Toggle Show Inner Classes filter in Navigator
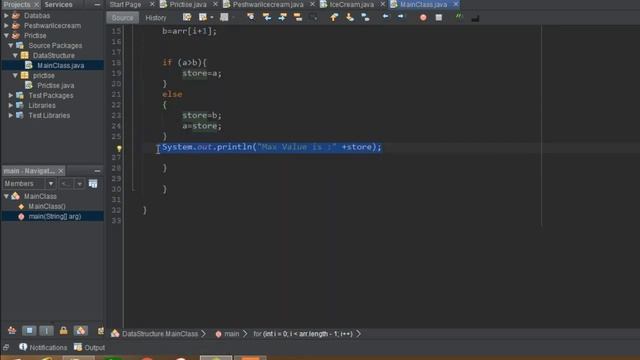Image resolution: width=640 pixels, height=360 pixels. [80, 331]
